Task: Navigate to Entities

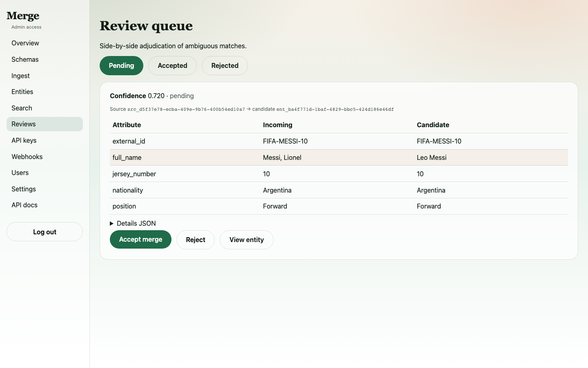Action: coord(45,92)
